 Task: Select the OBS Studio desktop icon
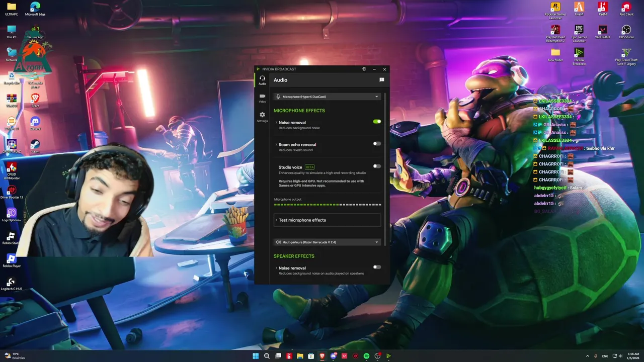[x=626, y=32]
